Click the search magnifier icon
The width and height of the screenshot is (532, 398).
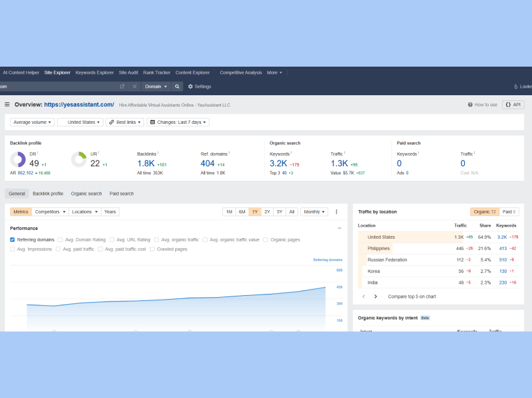pyautogui.click(x=177, y=86)
